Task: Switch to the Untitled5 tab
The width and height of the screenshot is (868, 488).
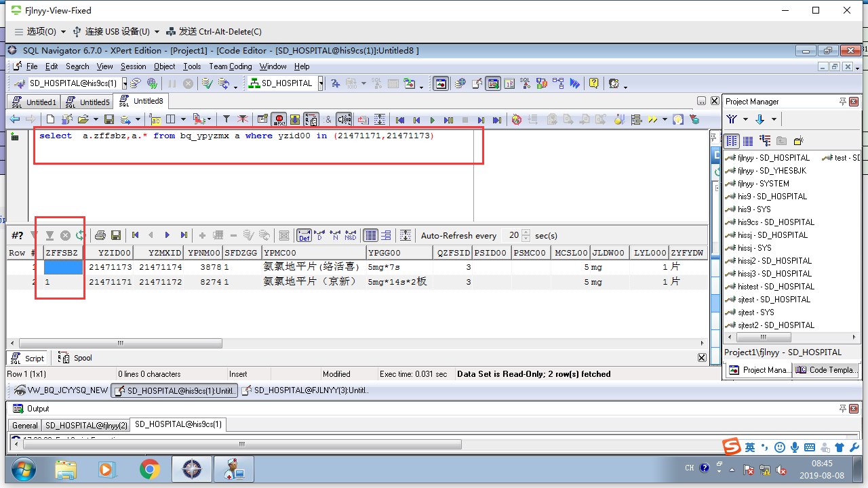Action: pyautogui.click(x=88, y=102)
